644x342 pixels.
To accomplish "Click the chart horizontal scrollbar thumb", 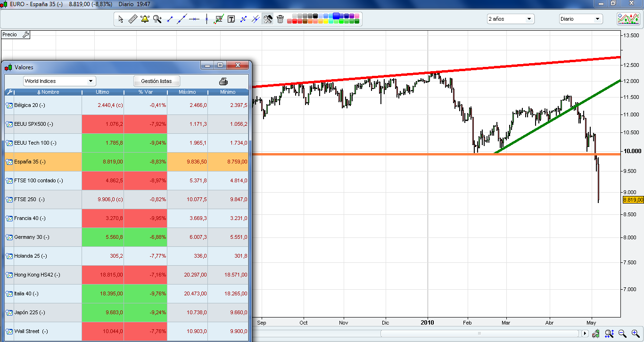I will coord(479,334).
